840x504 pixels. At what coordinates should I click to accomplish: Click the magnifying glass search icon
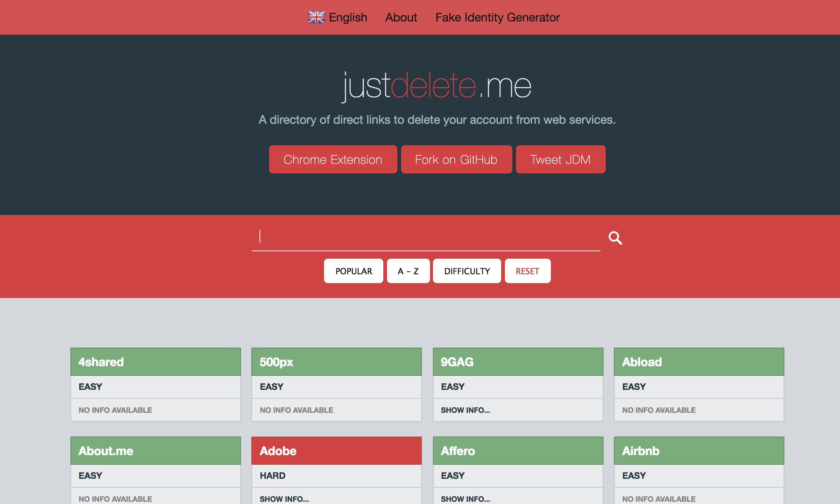[x=615, y=238]
